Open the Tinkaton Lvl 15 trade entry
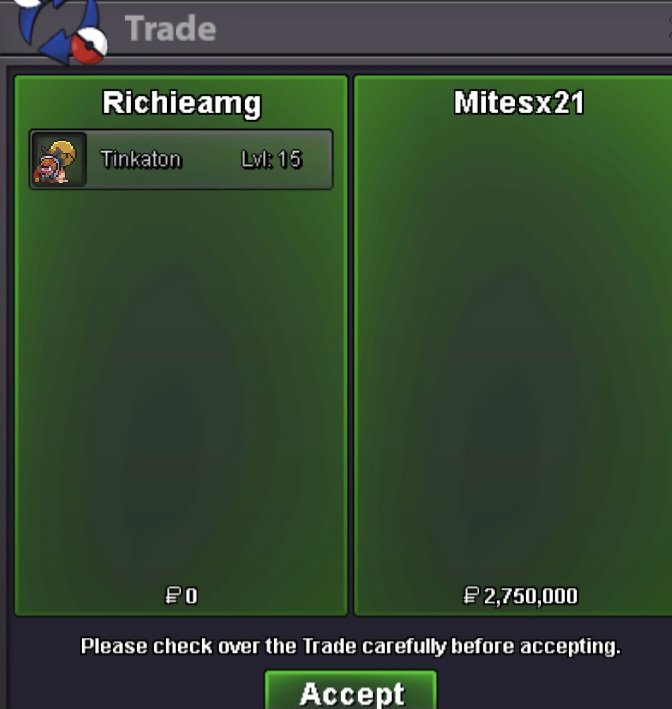Viewport: 672px width, 709px height. coord(181,159)
